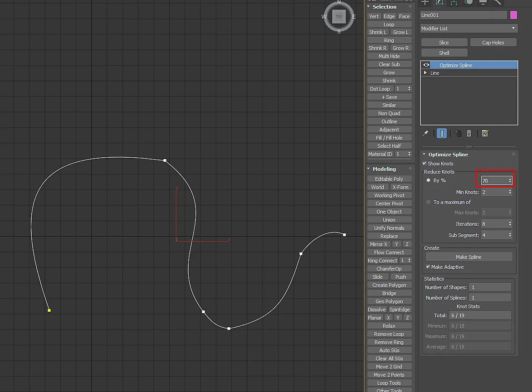
Task: Collapse the Optimize Spline rollout
Action: click(x=424, y=154)
